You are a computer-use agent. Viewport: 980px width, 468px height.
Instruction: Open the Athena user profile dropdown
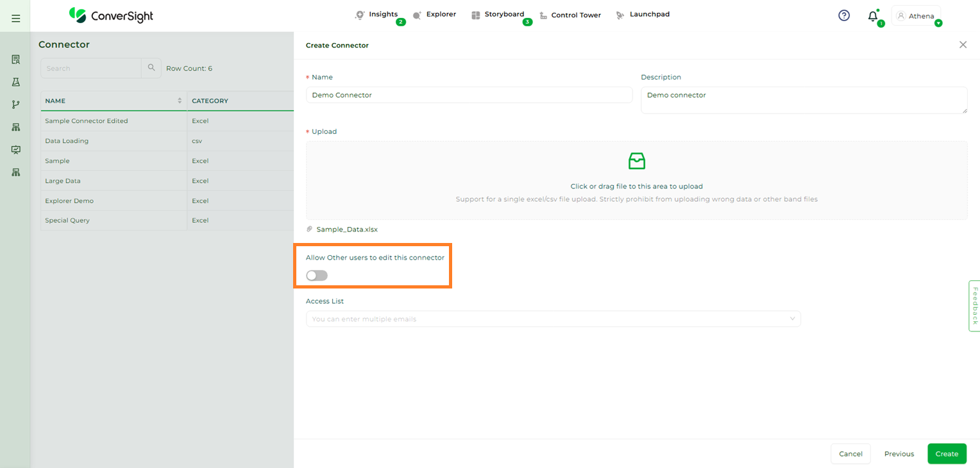coord(917,16)
